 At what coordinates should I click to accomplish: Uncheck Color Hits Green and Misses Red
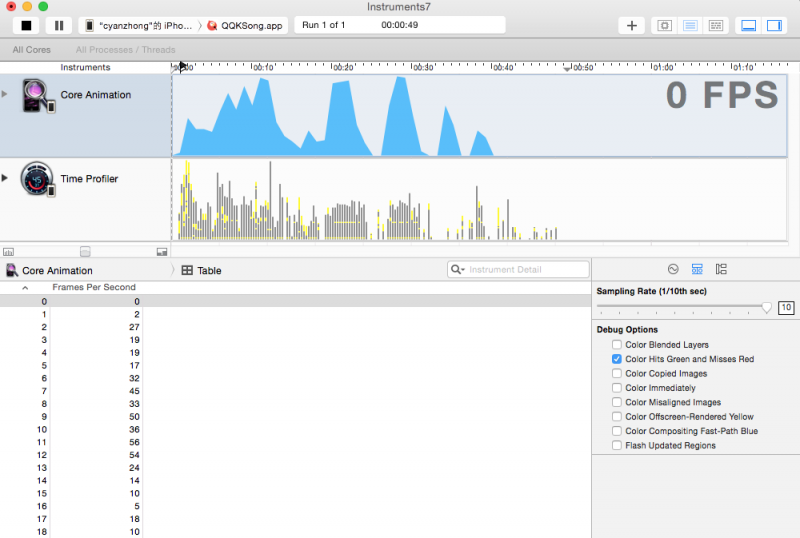(x=617, y=359)
